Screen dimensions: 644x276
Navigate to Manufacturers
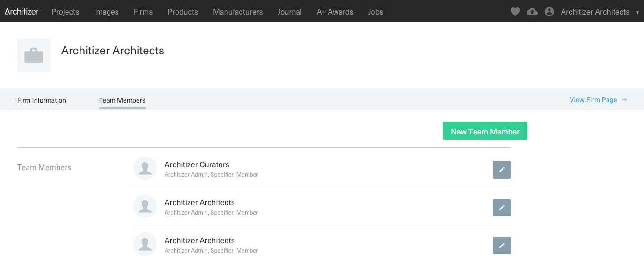coord(238,12)
